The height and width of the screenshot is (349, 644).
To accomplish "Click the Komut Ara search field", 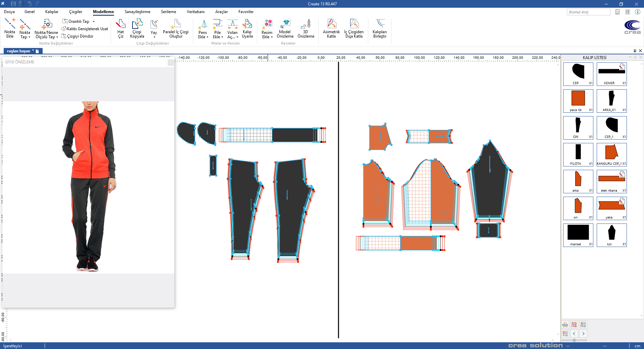I will [588, 12].
